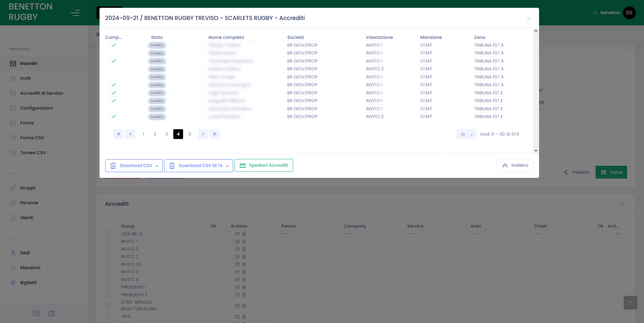Screen dimensions: 644x323
Task: Delete the INVITO 3 group
Action: (x=244, y=249)
